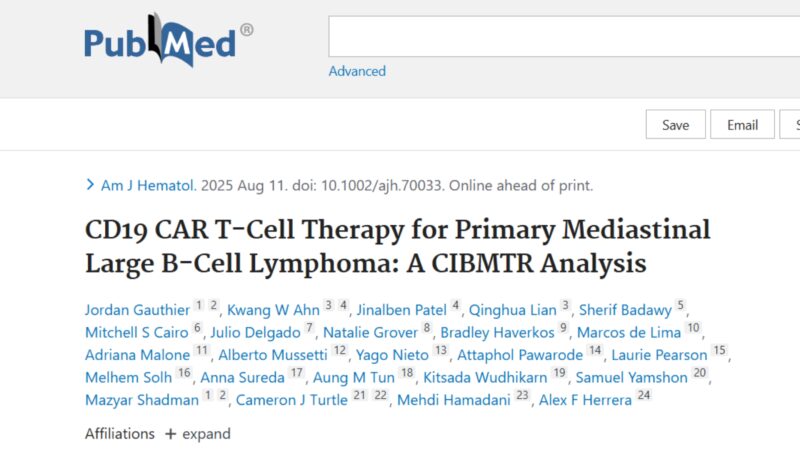This screenshot has width=800, height=450.
Task: Click the Email button
Action: pos(742,124)
